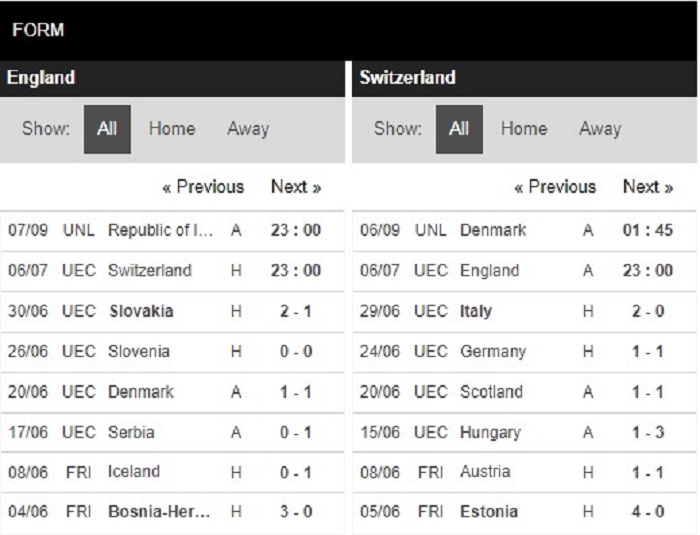700x535 pixels.
Task: Open Switzerland's Italy 2-0 match
Action: (524, 311)
